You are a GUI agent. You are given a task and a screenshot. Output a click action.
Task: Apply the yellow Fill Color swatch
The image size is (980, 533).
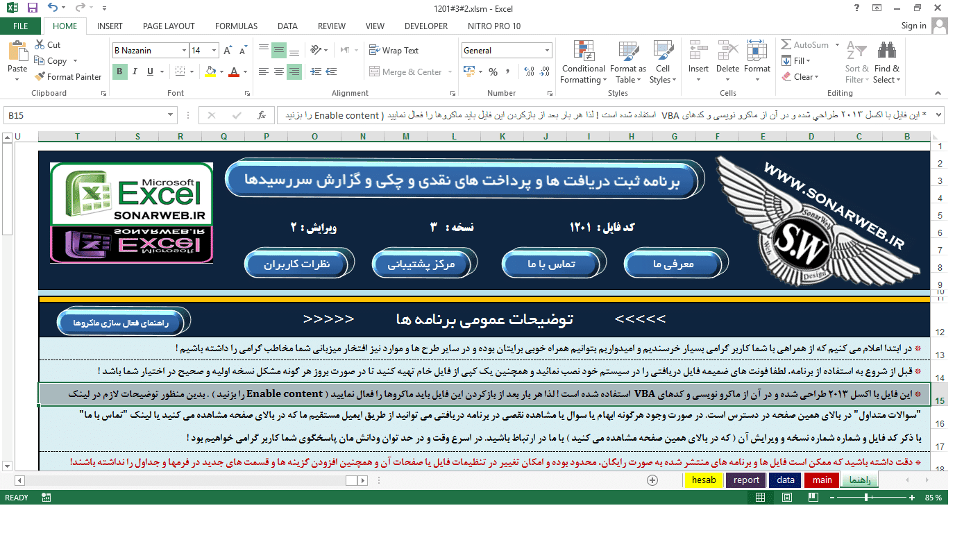click(x=210, y=71)
